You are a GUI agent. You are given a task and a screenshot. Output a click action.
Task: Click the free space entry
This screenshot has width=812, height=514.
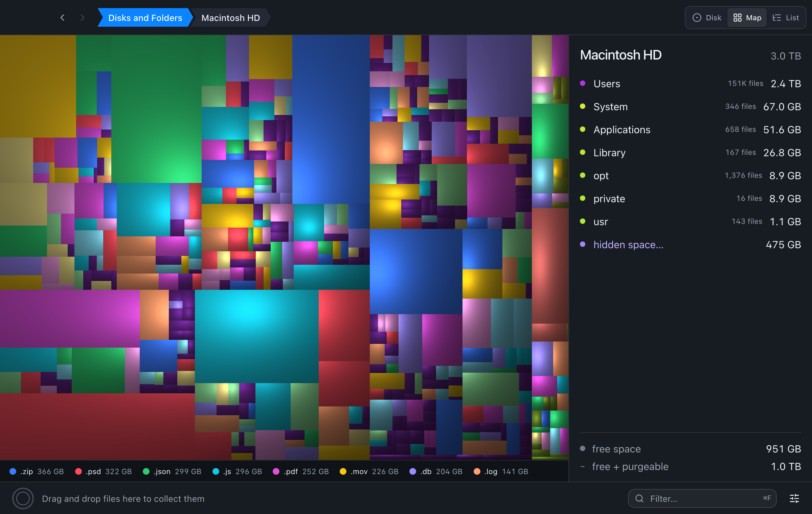pyautogui.click(x=690, y=449)
